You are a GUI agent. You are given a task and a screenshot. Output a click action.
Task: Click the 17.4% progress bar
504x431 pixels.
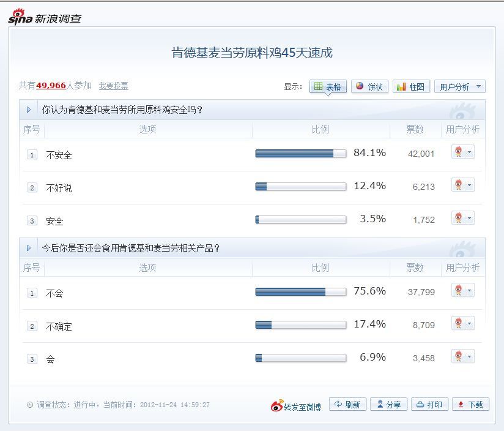pos(301,325)
